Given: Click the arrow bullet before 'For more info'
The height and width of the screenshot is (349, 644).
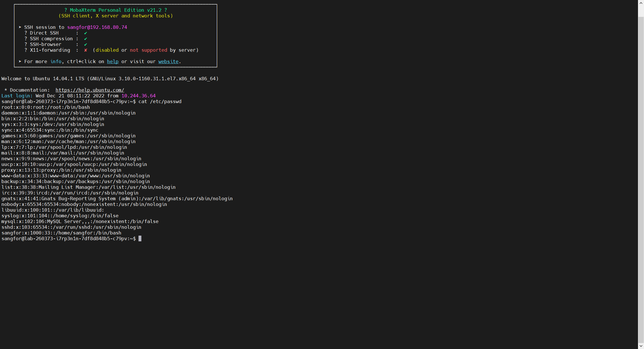Looking at the screenshot, I should (x=20, y=61).
